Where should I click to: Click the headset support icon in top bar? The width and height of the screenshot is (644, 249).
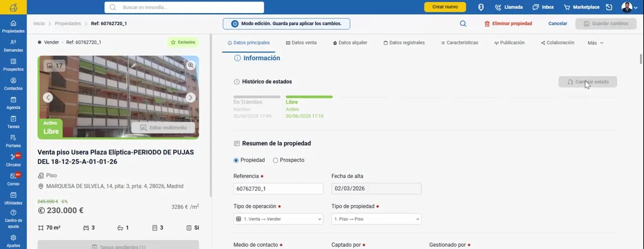tap(481, 7)
